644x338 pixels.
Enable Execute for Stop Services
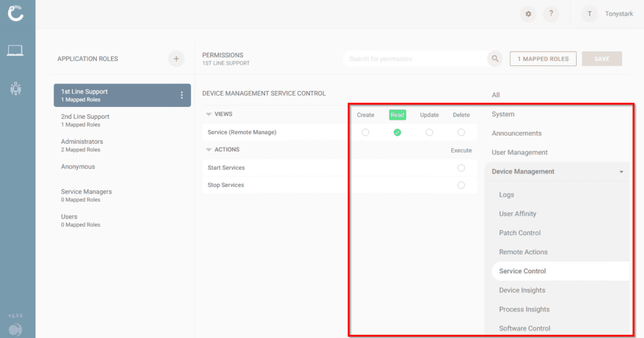point(461,185)
